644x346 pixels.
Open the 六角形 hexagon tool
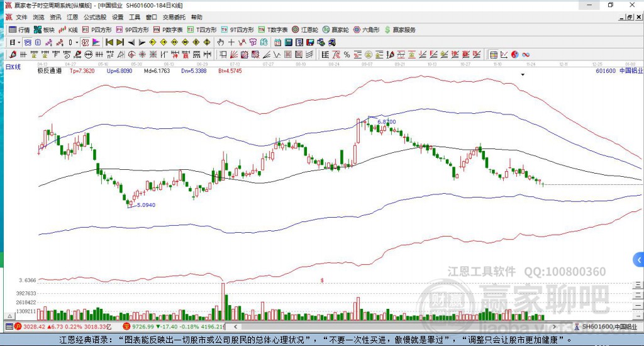(x=367, y=30)
